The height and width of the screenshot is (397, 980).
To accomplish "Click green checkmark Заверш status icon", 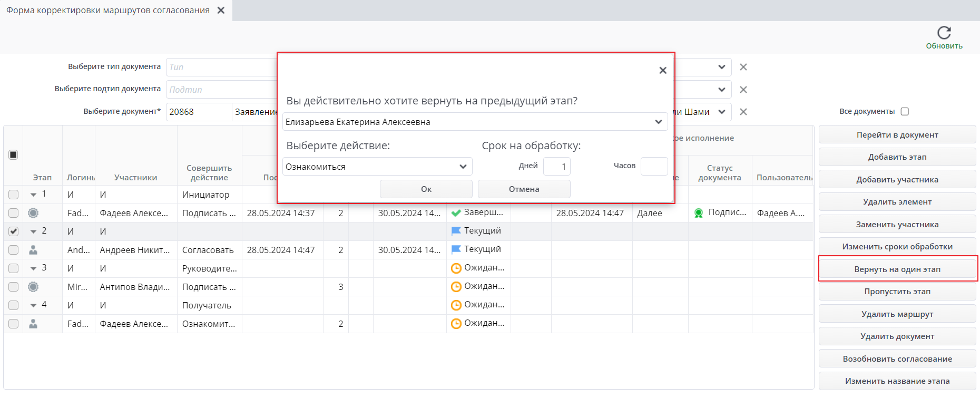I will pos(456,213).
